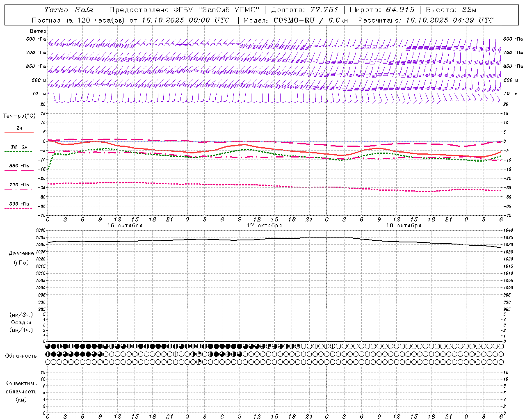
Task: Click the 1000 tick on right pressure axis
Action: coord(508,288)
